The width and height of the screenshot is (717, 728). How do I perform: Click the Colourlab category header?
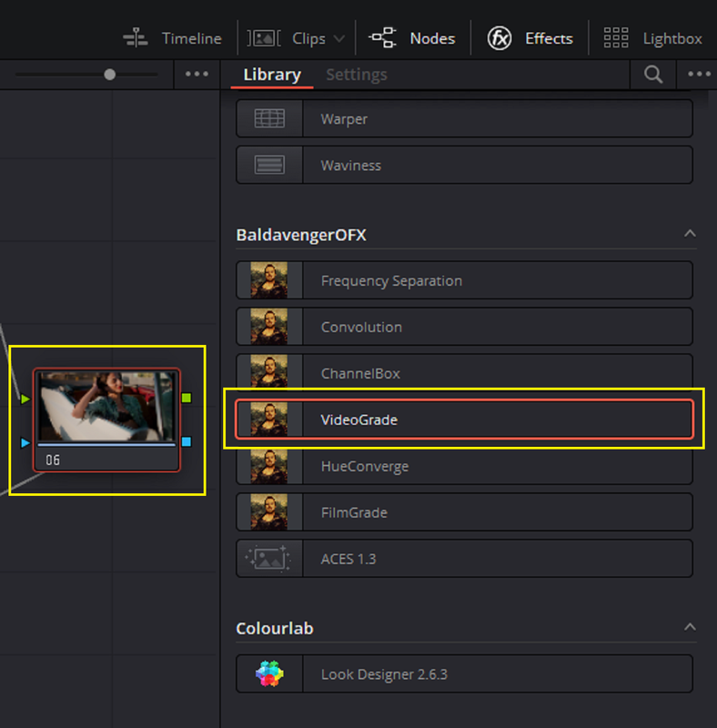[x=275, y=628]
